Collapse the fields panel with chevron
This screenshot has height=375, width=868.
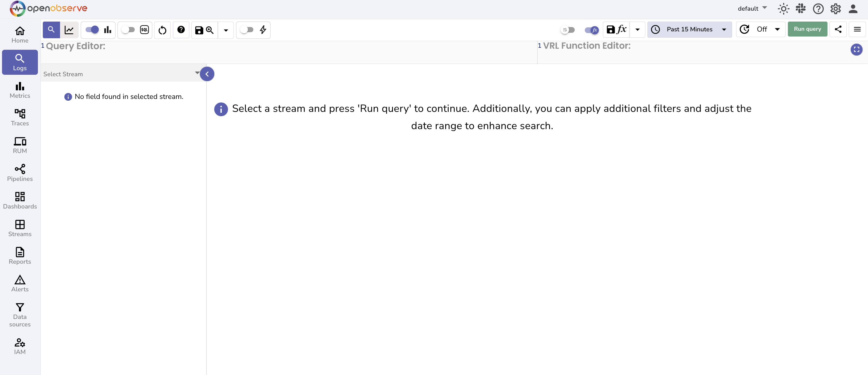click(x=207, y=74)
